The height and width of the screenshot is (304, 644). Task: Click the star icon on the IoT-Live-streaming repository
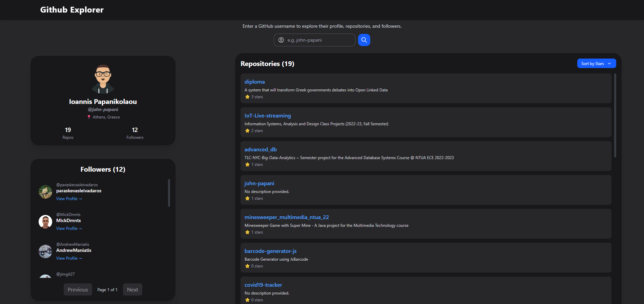(247, 131)
